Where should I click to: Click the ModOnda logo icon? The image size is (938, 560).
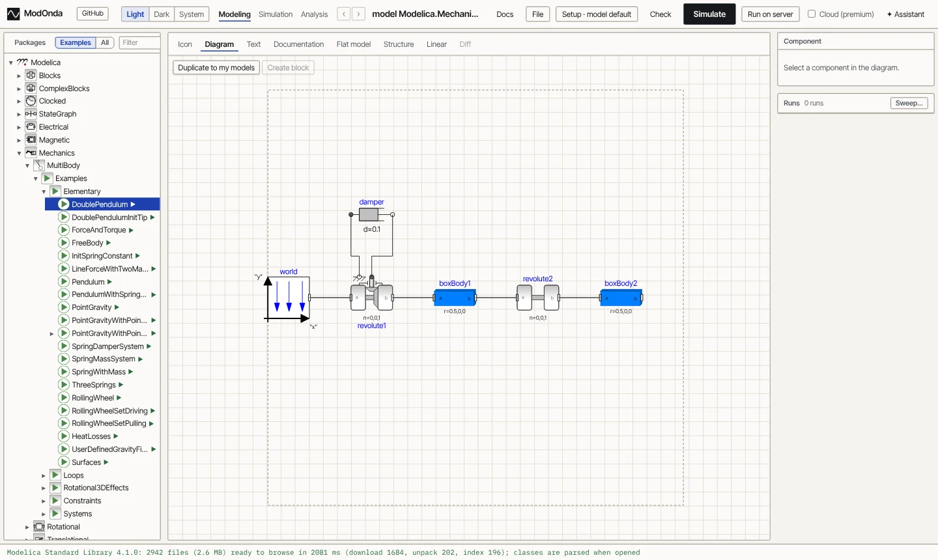(13, 14)
